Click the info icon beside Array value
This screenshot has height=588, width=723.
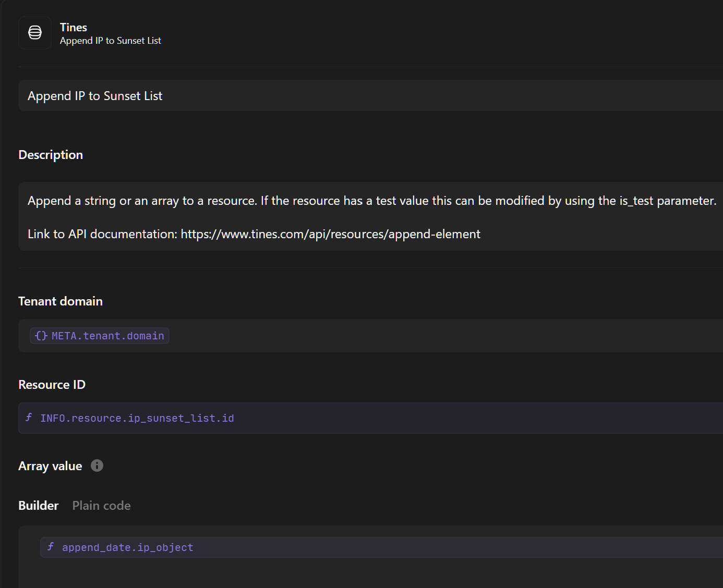coord(97,465)
